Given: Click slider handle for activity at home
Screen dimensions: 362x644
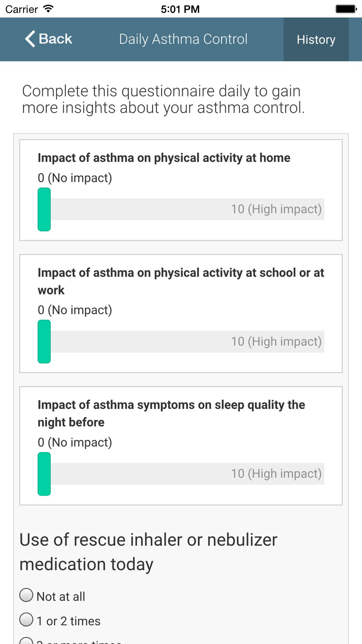Looking at the screenshot, I should tap(44, 209).
